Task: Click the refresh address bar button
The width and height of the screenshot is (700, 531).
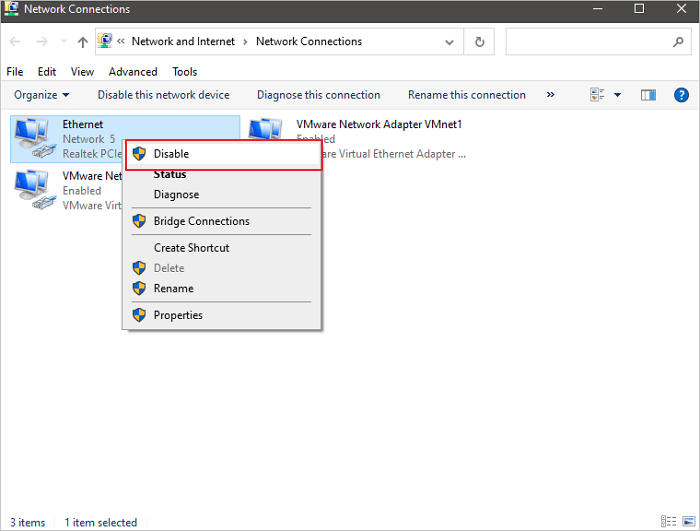Action: (480, 42)
